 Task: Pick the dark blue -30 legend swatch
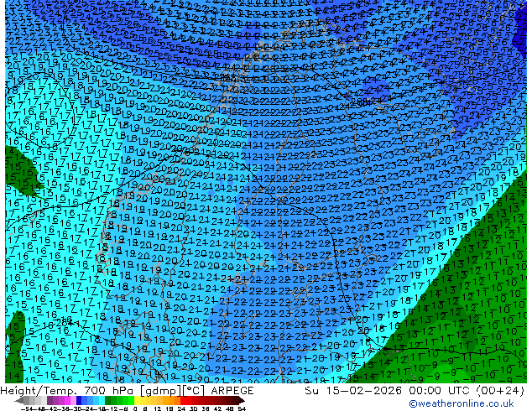79,401
